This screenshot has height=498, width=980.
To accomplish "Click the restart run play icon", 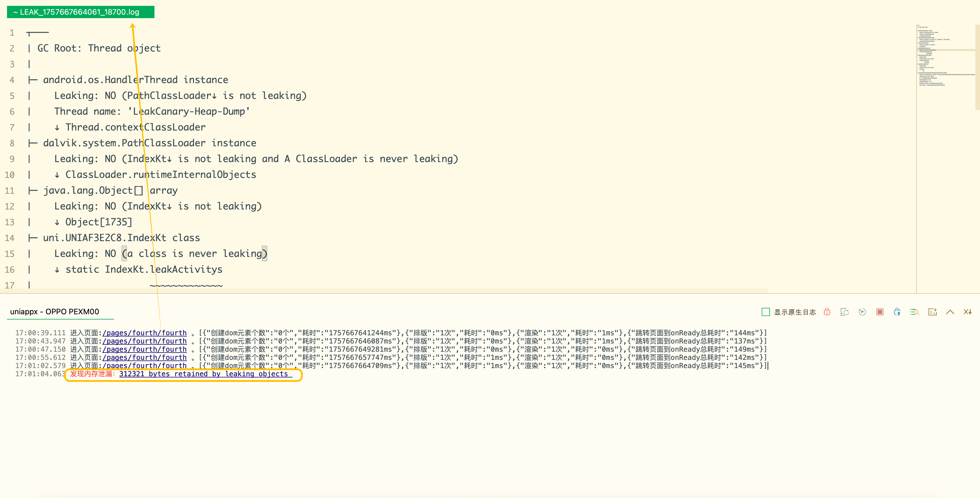I will click(862, 312).
